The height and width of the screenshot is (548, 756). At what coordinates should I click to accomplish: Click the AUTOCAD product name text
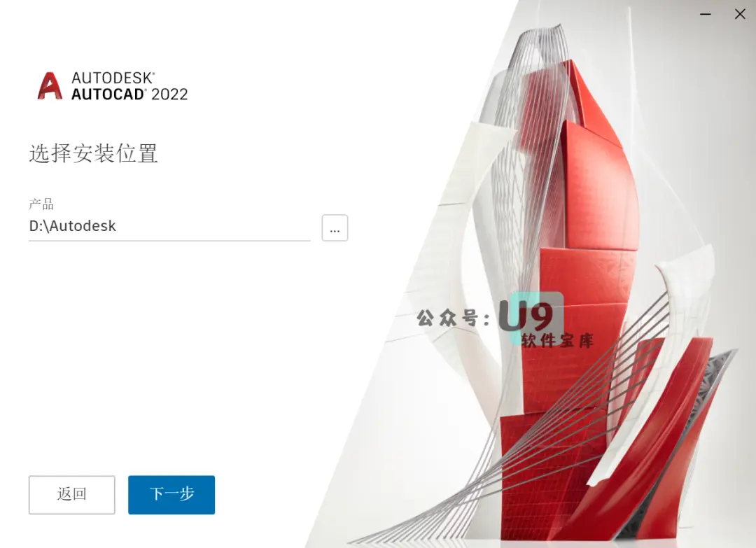108,94
